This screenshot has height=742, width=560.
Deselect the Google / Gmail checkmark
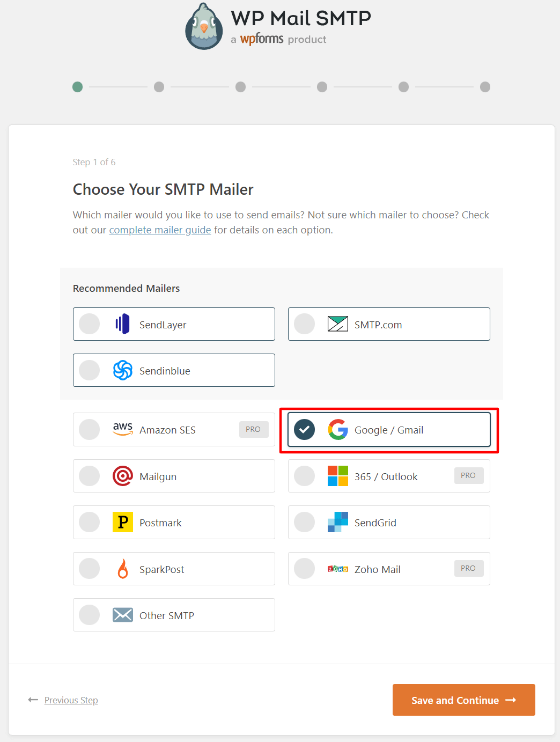(304, 430)
